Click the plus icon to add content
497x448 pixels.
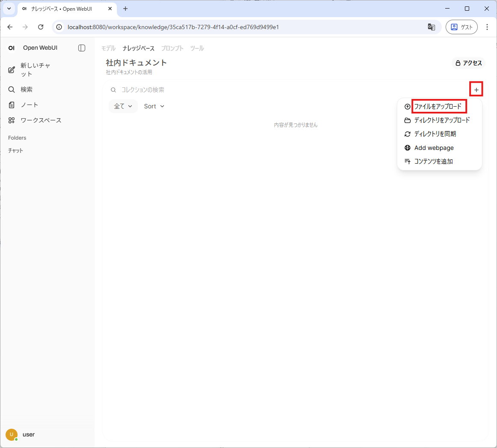click(476, 90)
